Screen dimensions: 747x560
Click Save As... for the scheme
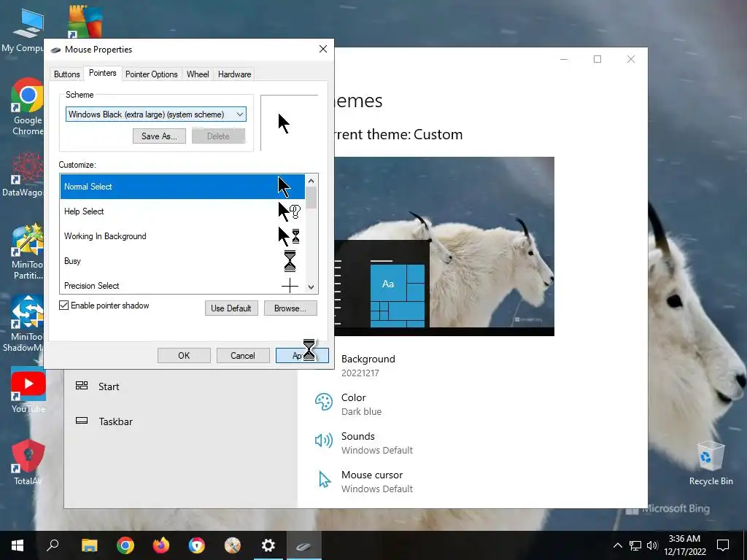click(159, 136)
